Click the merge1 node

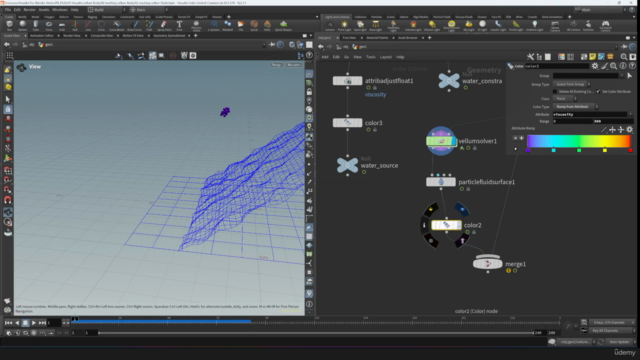click(x=487, y=264)
